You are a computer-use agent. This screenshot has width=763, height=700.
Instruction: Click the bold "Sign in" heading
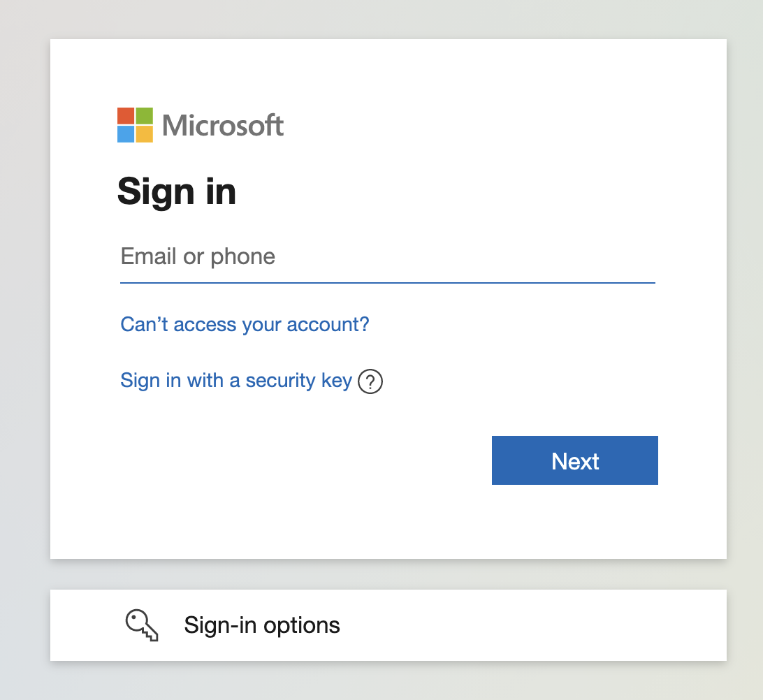[x=177, y=191]
